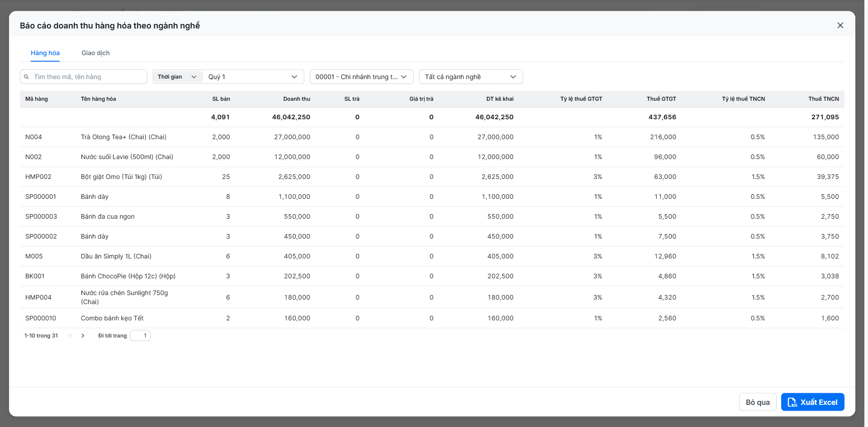868x427 pixels.
Task: Go to next page arrow
Action: pyautogui.click(x=83, y=336)
